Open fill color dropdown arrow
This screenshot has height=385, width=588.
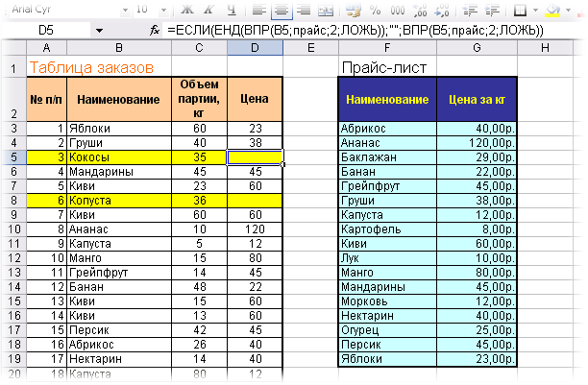pyautogui.click(x=569, y=11)
